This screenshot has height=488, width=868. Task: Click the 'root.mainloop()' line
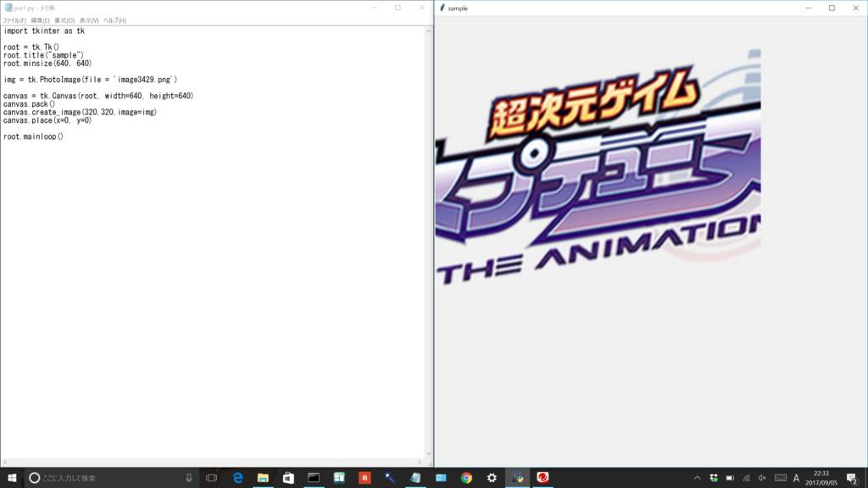click(33, 136)
